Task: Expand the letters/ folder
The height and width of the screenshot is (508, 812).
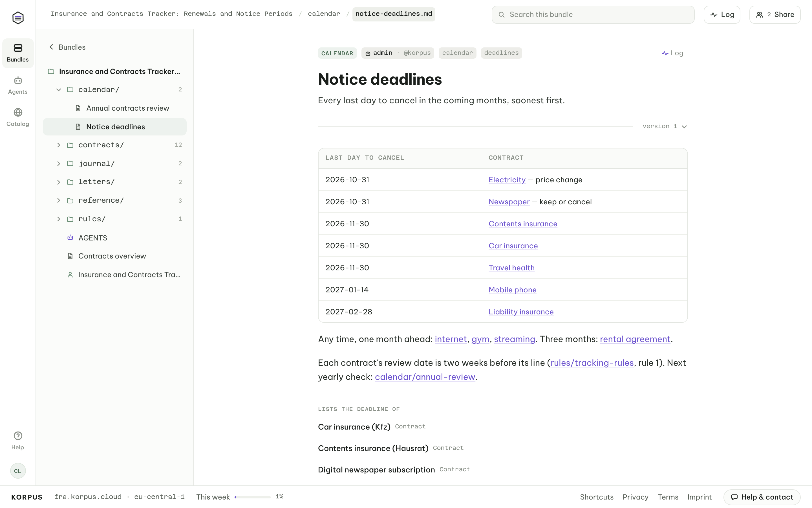Action: click(59, 182)
